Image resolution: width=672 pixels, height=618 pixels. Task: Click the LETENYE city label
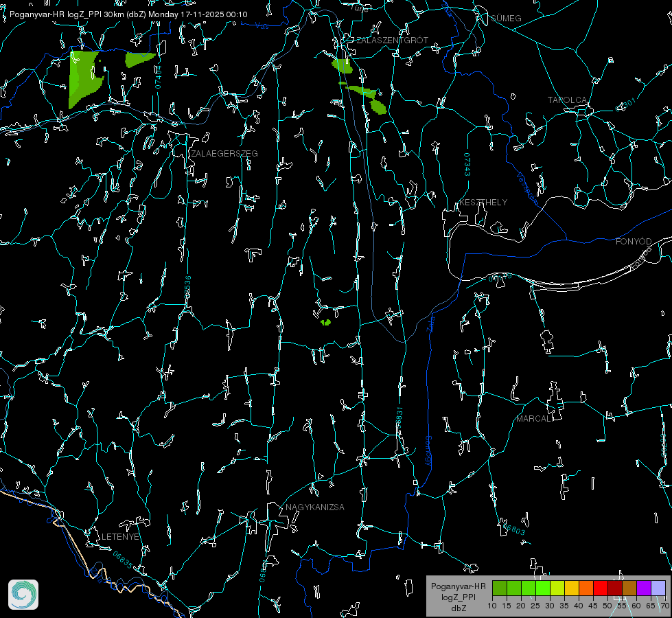click(x=120, y=536)
